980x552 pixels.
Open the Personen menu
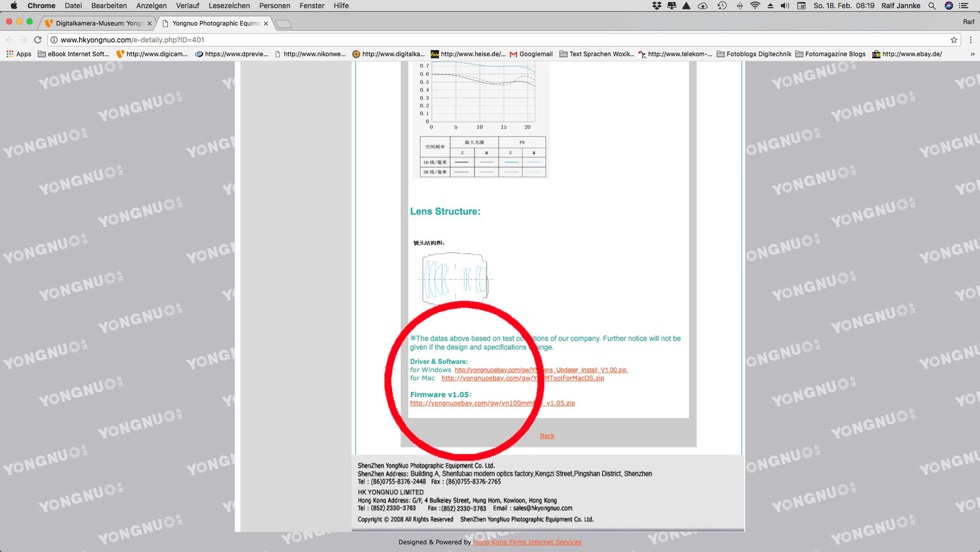click(274, 5)
